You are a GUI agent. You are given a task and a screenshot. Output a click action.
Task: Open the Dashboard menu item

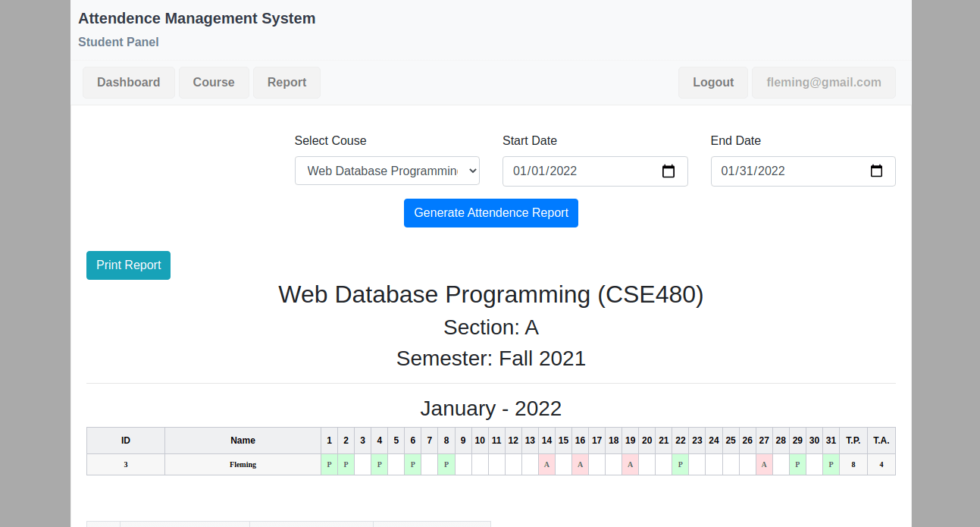[x=128, y=83]
